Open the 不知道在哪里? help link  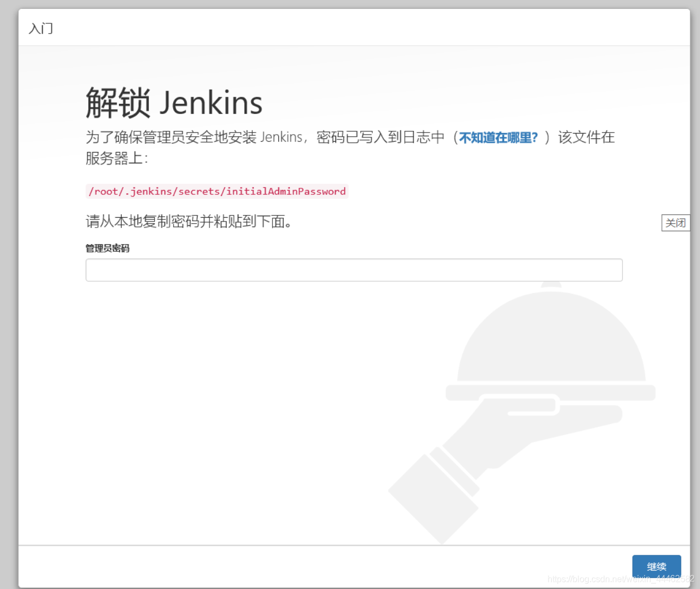pyautogui.click(x=498, y=137)
